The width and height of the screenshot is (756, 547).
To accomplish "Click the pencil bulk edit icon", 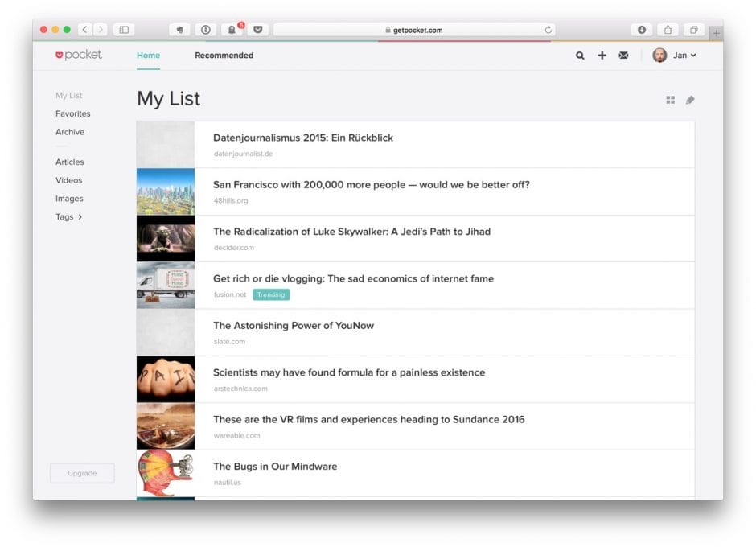I will point(690,100).
